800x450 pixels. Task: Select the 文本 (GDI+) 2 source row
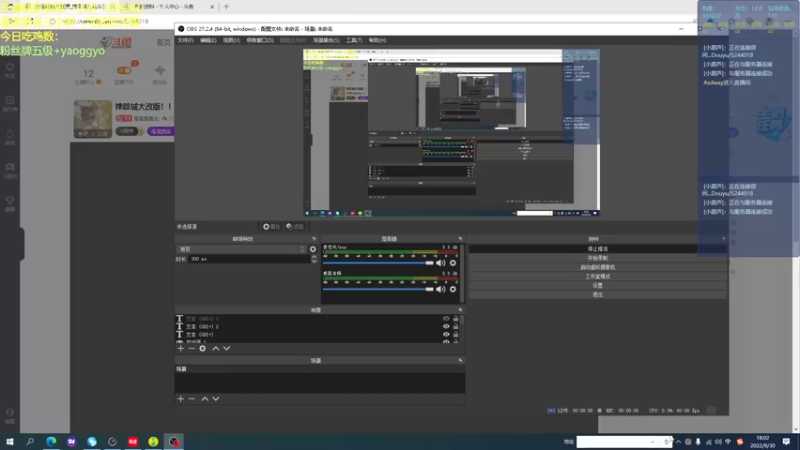coord(318,327)
